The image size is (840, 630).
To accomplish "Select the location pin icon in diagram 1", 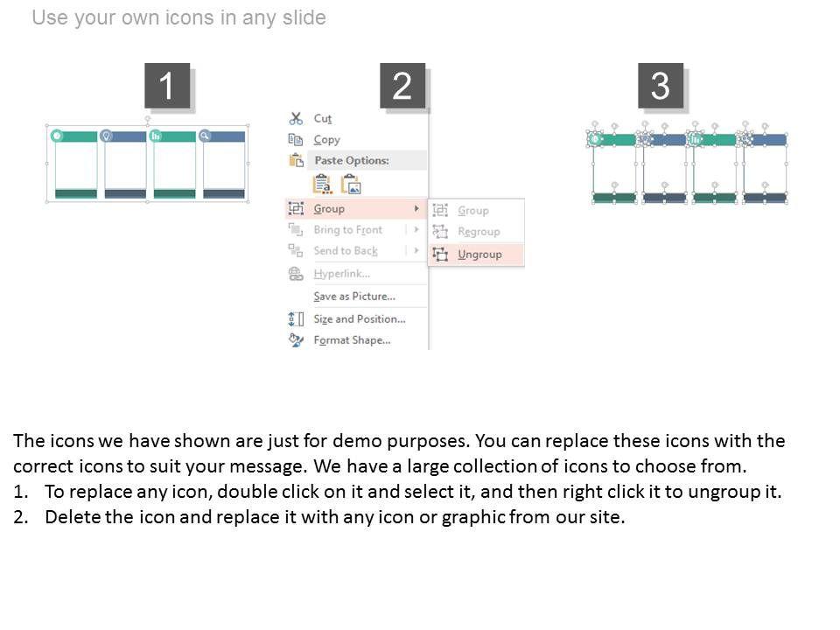I will [x=106, y=136].
